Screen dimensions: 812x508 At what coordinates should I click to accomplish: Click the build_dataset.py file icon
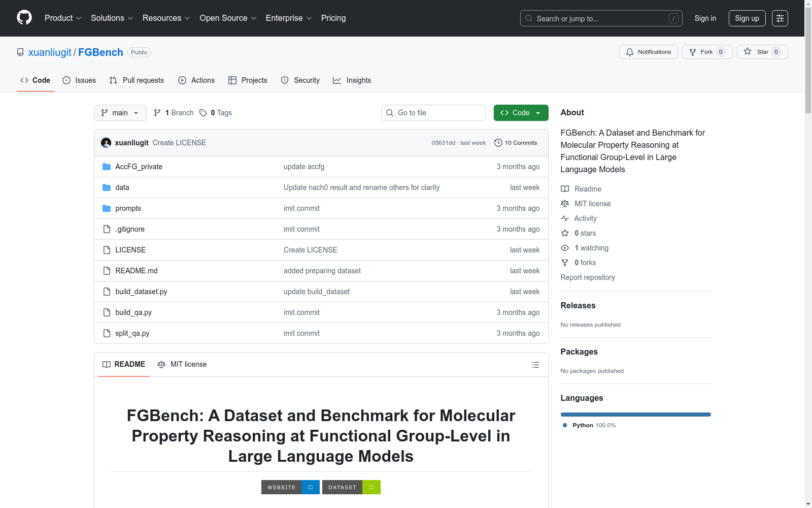pyautogui.click(x=107, y=292)
